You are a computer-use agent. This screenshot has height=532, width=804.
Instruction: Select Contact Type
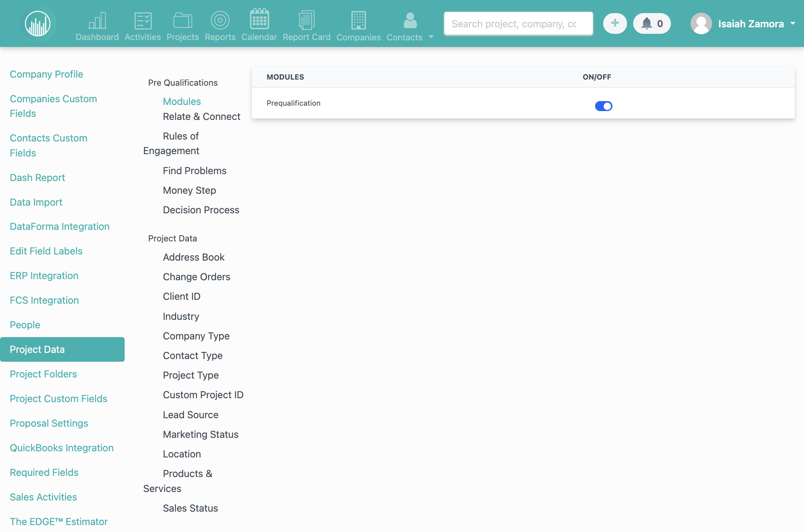[x=193, y=356]
